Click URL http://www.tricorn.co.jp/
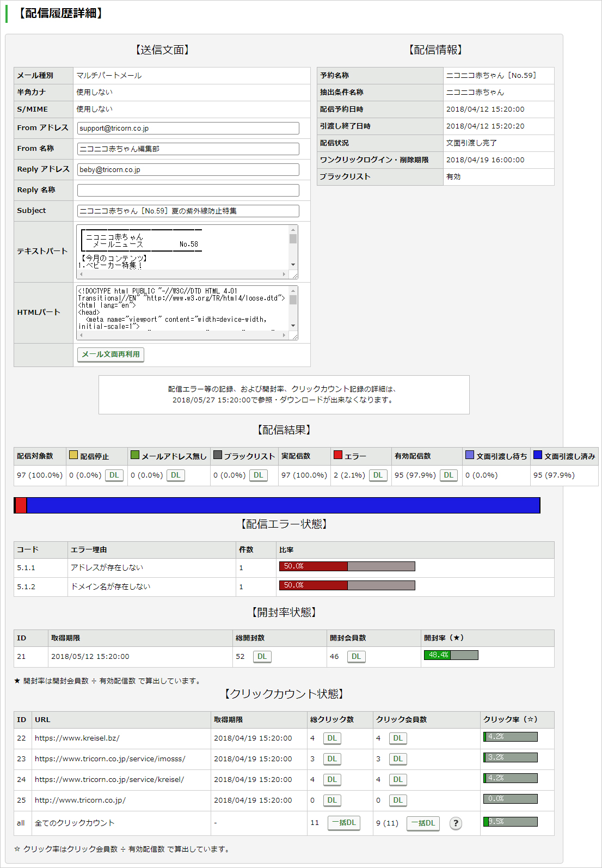This screenshot has height=868, width=602. (80, 800)
